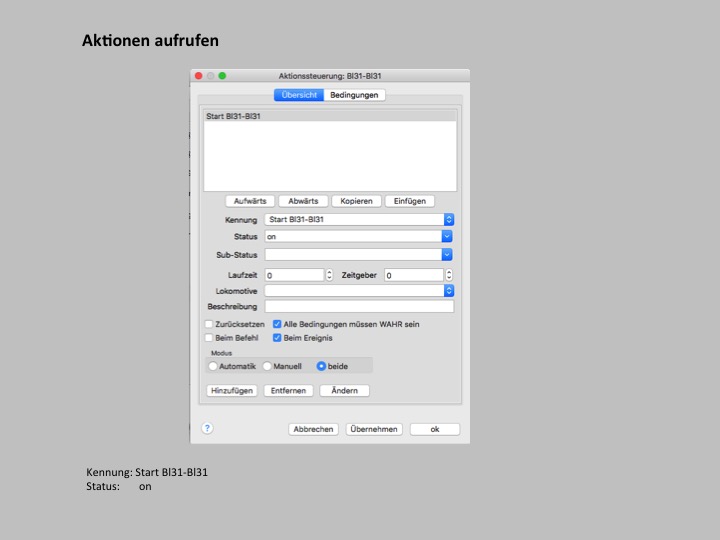Open the Kennung dropdown
Viewport: 720px width, 540px height.
[x=448, y=219]
